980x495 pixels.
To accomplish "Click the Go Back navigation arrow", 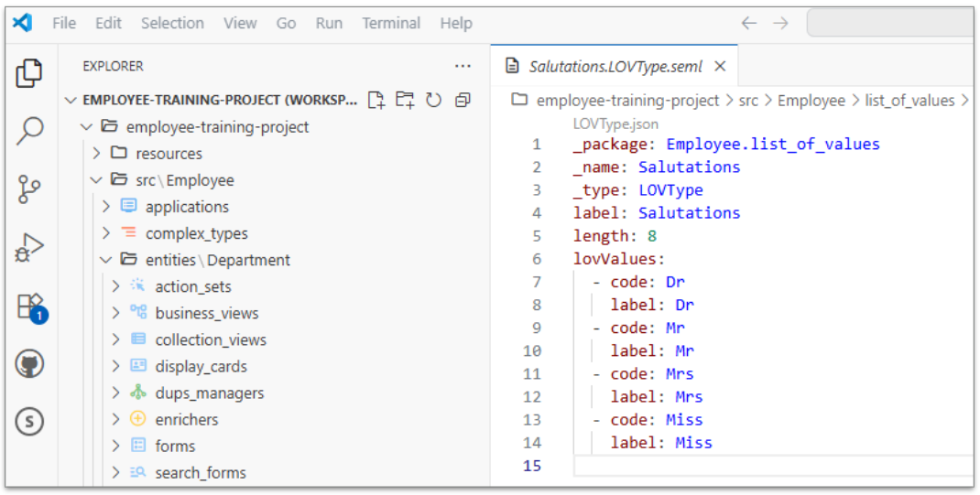I will click(x=748, y=23).
